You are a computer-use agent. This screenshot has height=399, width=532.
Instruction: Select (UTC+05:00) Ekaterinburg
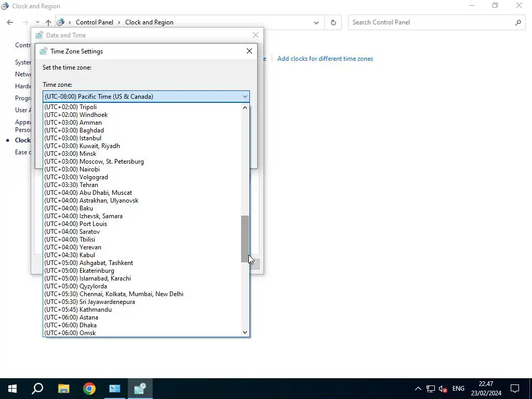point(142,271)
